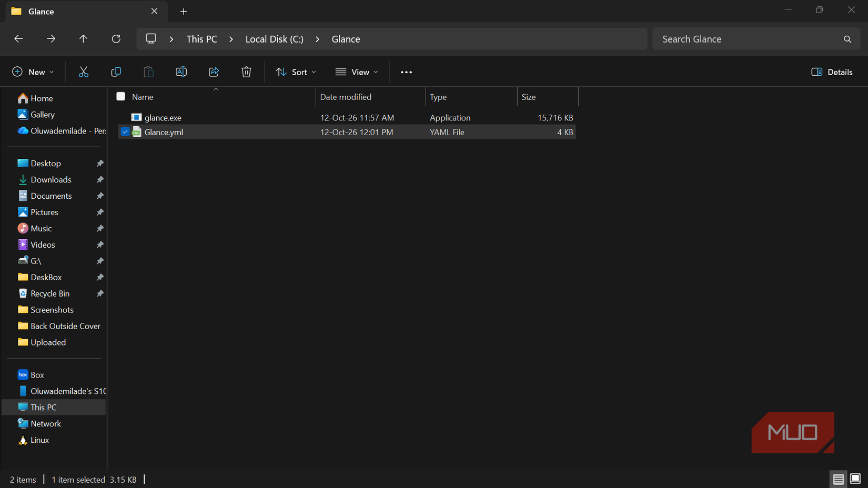
Task: Click the Cut scissors icon
Action: [x=83, y=72]
